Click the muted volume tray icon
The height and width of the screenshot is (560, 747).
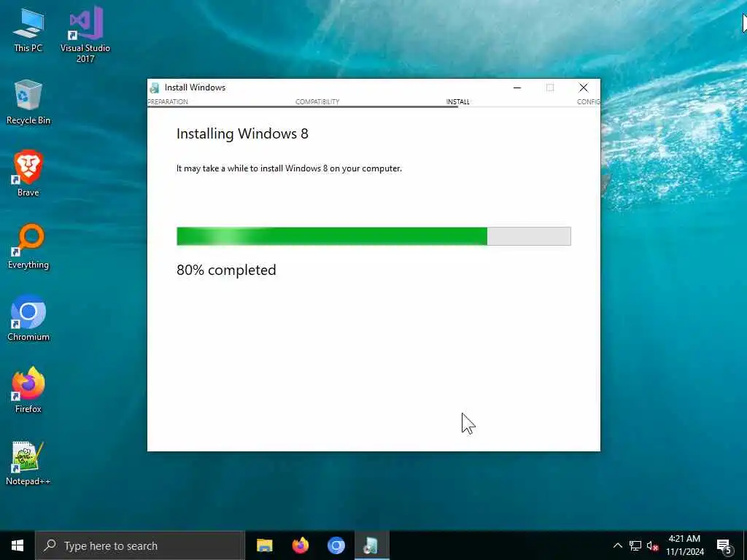click(x=652, y=545)
